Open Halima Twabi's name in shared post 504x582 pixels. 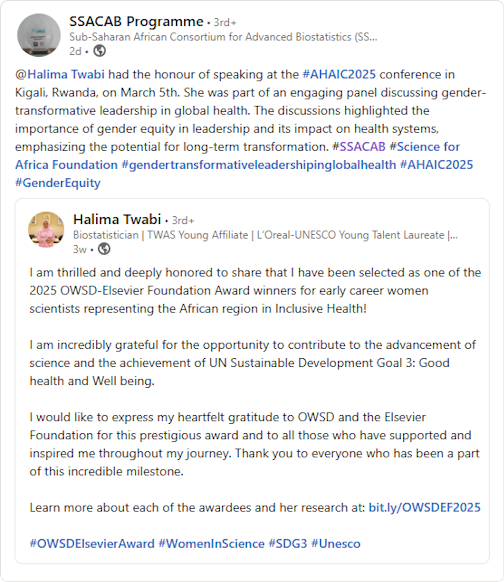pyautogui.click(x=117, y=219)
